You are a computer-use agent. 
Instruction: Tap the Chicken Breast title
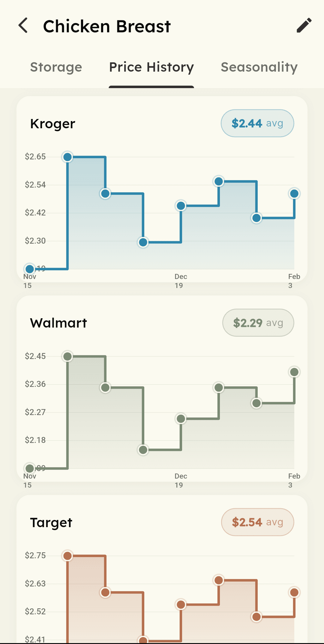(106, 26)
